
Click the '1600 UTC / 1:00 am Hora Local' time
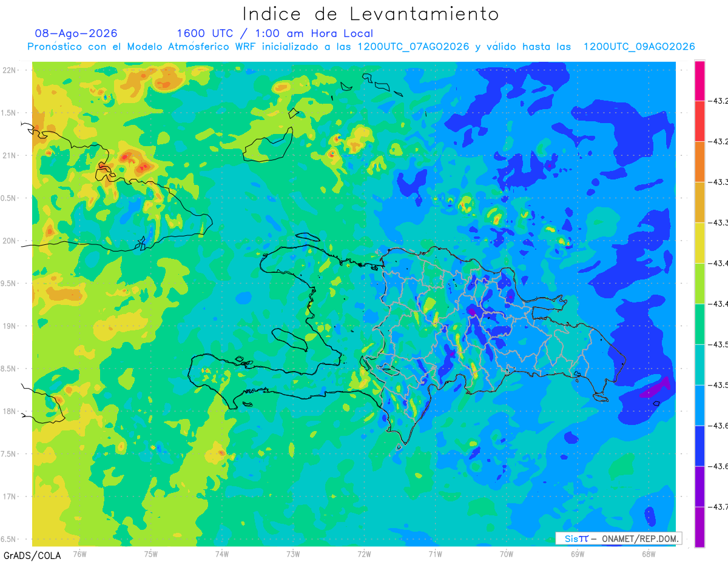click(275, 33)
